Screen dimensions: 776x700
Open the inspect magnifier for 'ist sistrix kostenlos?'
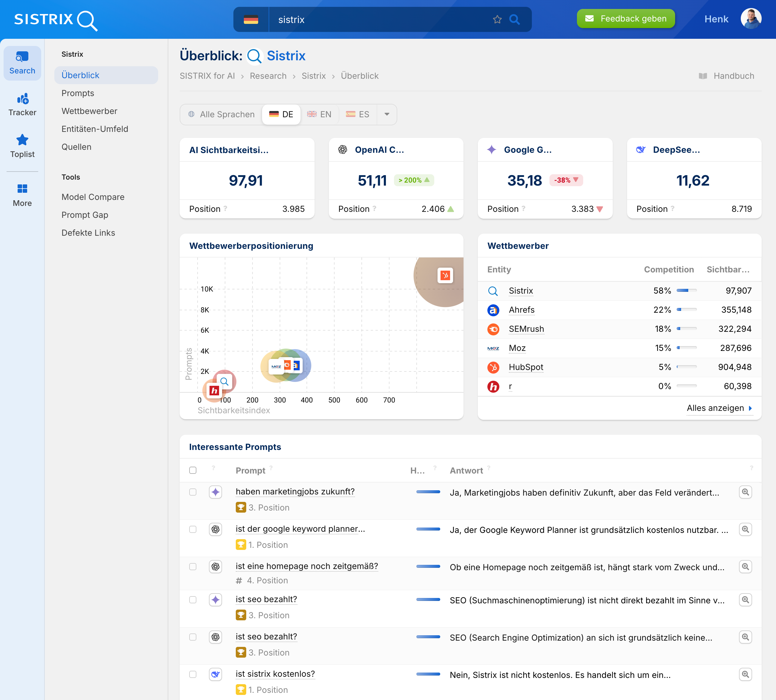[746, 674]
